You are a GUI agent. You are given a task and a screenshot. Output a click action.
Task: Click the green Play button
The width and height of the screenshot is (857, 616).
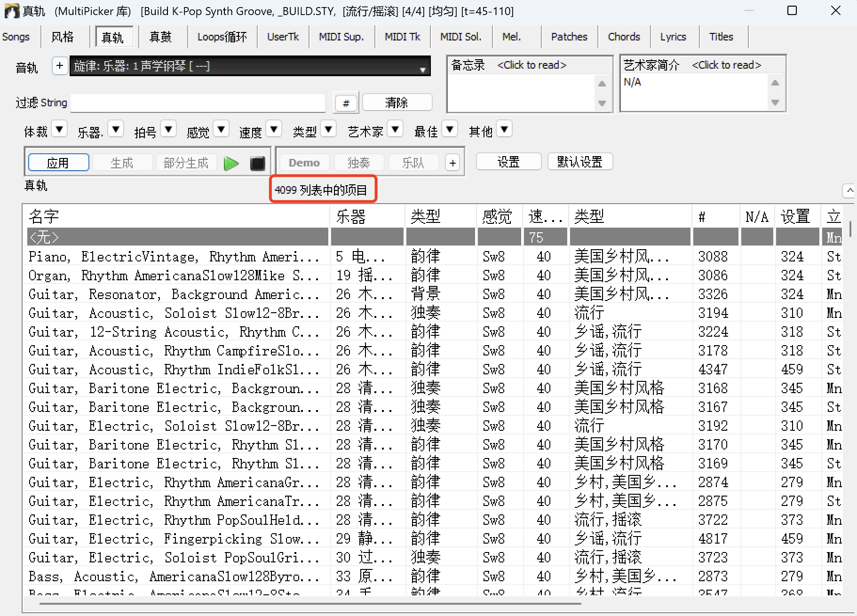pos(231,163)
